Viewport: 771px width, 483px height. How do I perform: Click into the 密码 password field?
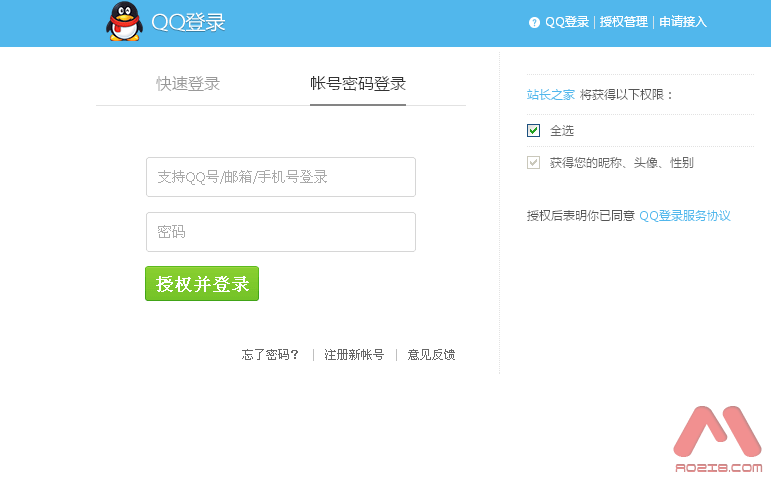(280, 232)
